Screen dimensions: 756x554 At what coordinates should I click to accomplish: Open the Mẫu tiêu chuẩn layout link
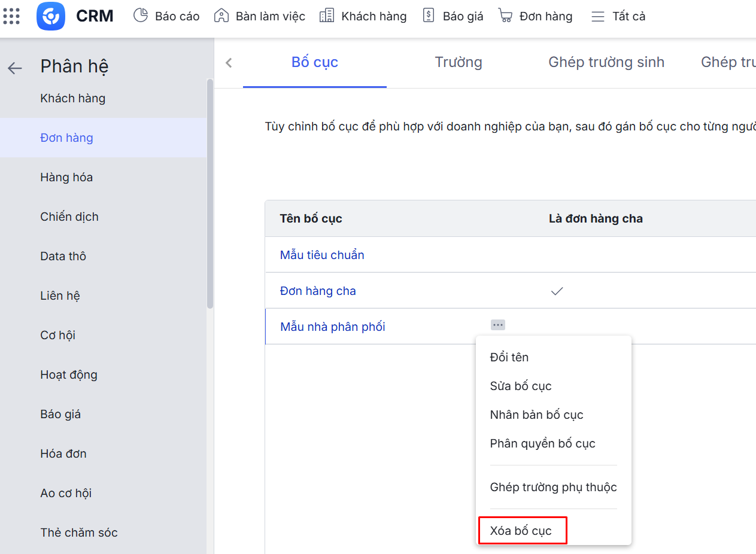[x=322, y=255]
